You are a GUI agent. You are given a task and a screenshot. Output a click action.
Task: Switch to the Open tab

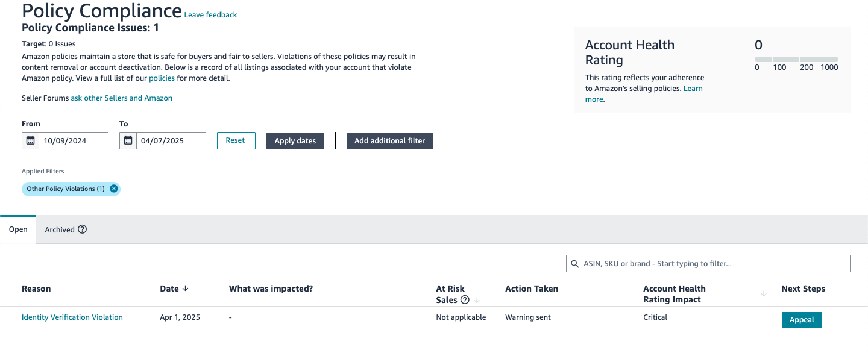click(18, 229)
